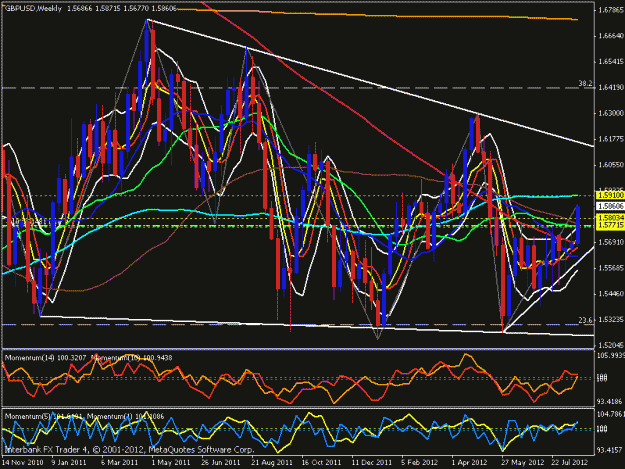Click the 1.56910 price scale value
The height and width of the screenshot is (469, 625).
point(611,242)
